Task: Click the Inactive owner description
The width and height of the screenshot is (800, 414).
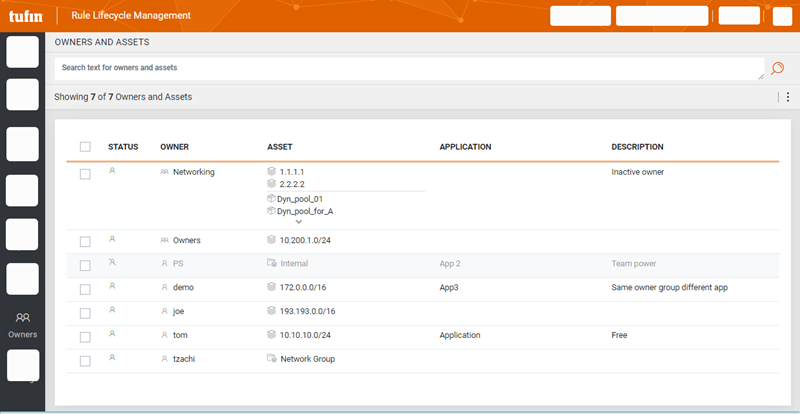Action: click(x=638, y=173)
